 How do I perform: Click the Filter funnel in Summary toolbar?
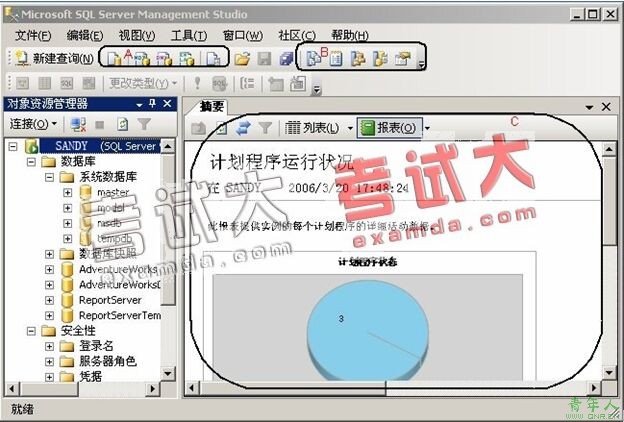[x=265, y=128]
